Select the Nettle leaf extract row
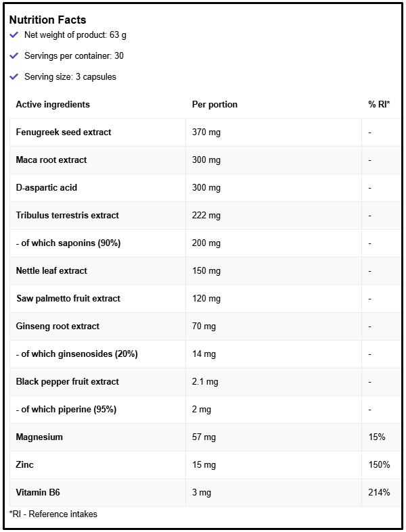 (51, 270)
